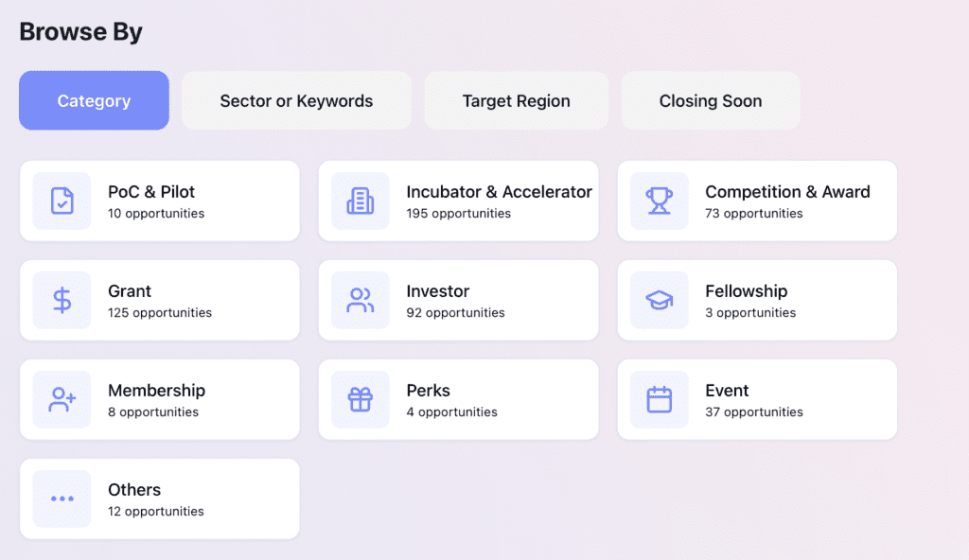This screenshot has height=560, width=969.
Task: Click the Membership add-person icon
Action: [x=61, y=399]
